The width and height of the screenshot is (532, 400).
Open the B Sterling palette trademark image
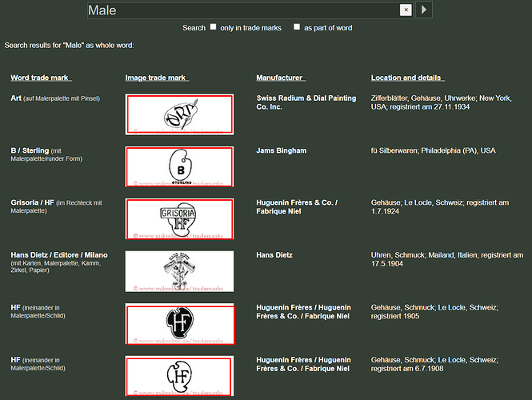point(179,166)
